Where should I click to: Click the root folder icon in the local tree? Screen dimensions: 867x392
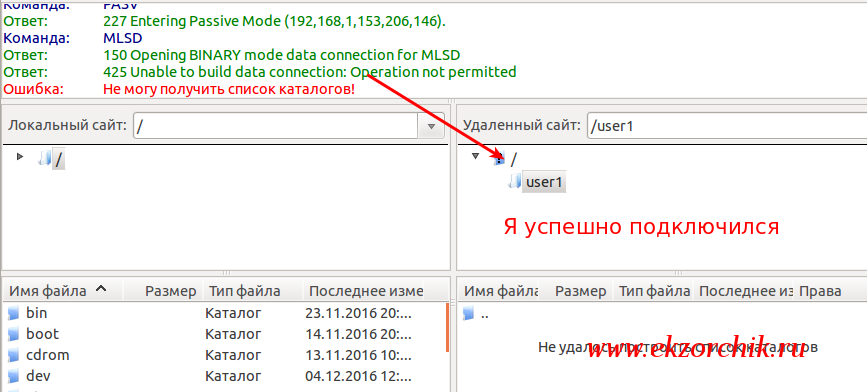click(45, 159)
